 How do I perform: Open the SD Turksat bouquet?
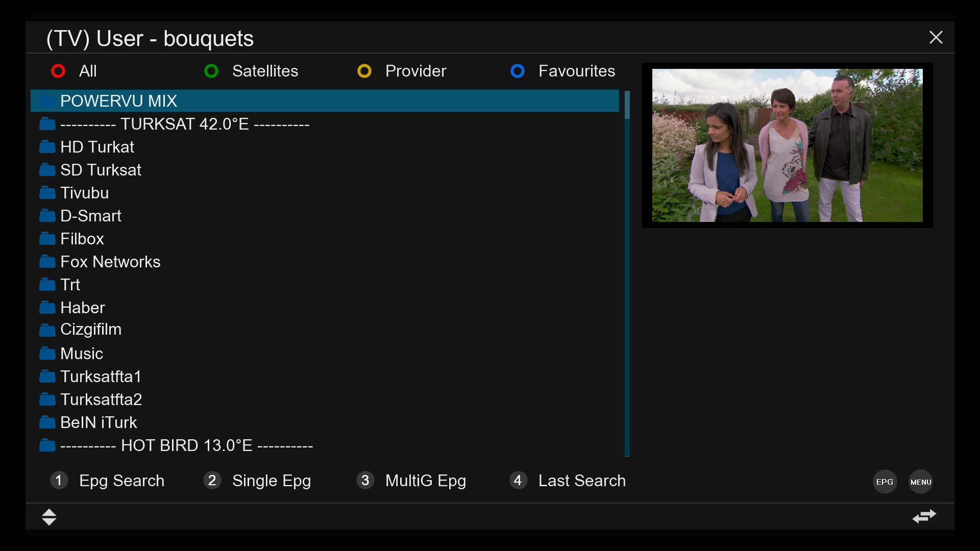325,170
